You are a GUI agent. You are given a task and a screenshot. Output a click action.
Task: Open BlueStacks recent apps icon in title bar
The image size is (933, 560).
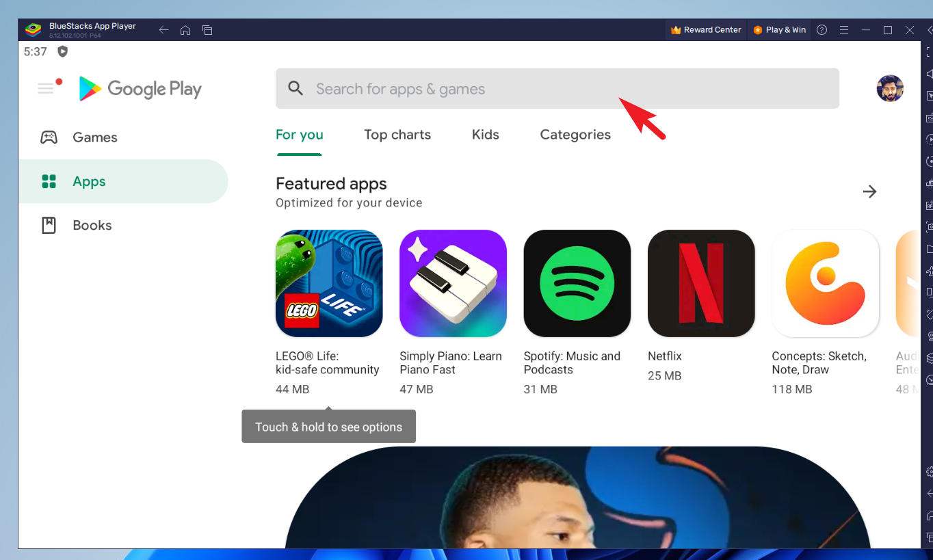tap(207, 30)
